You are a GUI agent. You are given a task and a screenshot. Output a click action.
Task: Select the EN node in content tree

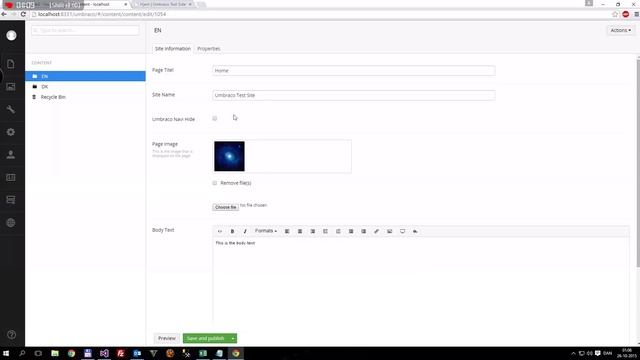pos(85,76)
